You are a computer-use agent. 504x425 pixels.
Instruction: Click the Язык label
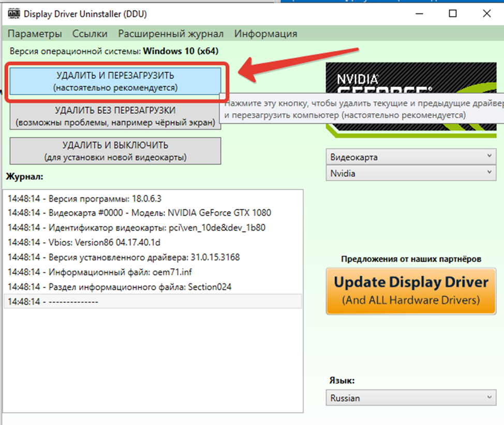tap(342, 381)
